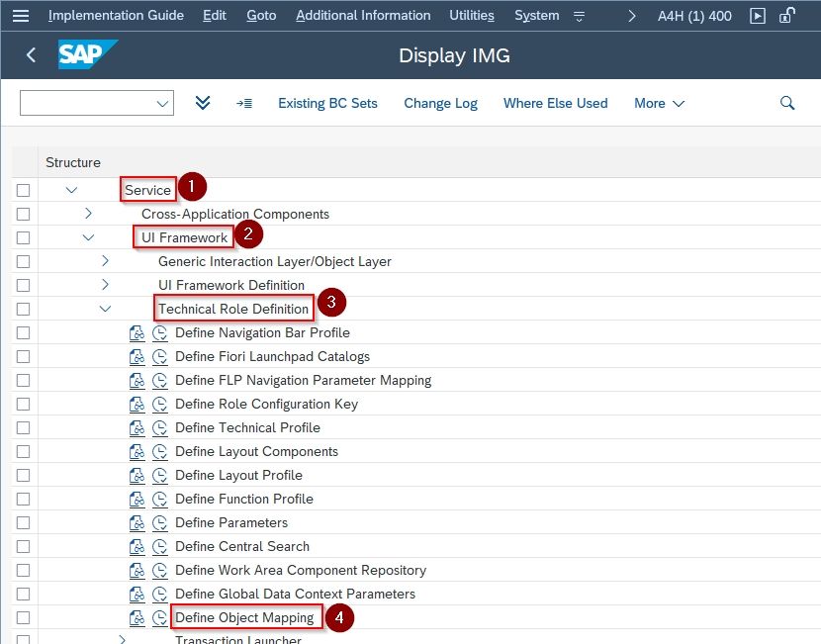Select the Define Central Search entry
Viewport: 821px width, 644px height.
point(242,547)
